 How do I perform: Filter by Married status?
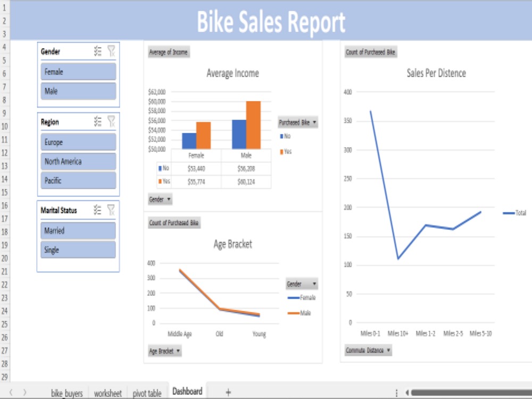click(x=78, y=230)
